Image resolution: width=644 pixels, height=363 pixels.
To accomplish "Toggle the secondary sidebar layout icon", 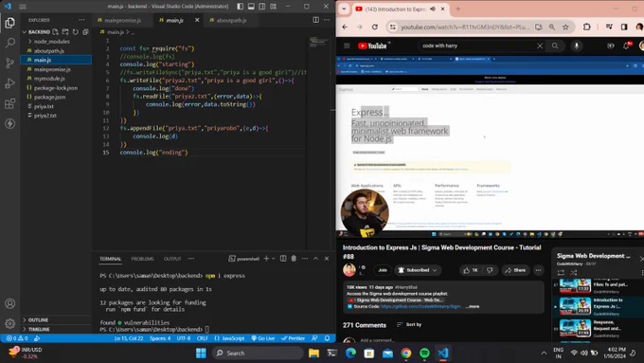I will (x=262, y=7).
